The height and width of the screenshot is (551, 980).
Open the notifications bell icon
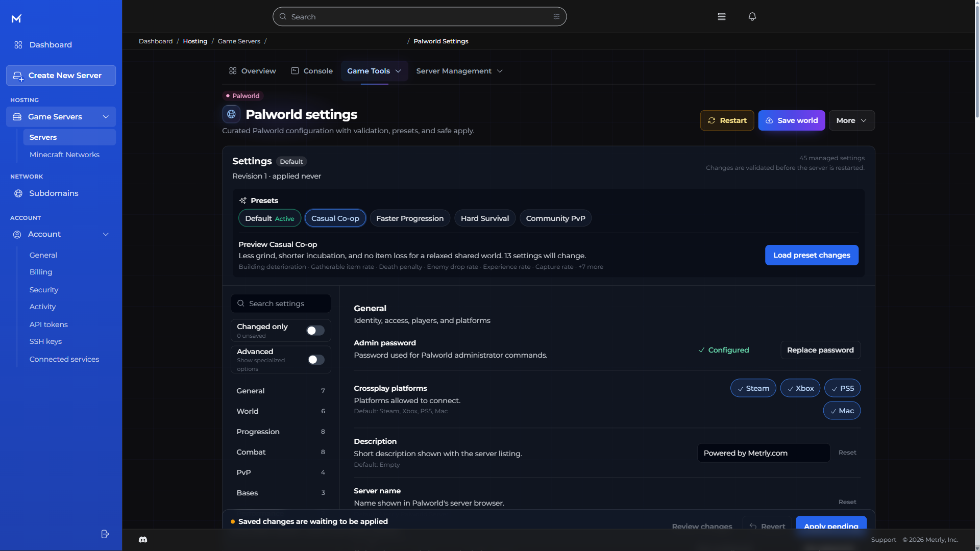tap(752, 17)
